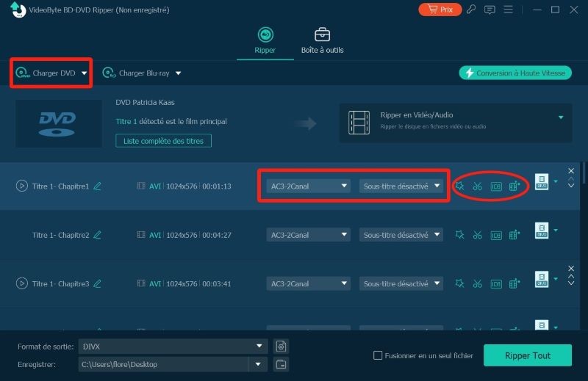Viewport: 588px width, 381px height.
Task: Switch to the Boîte à outils tab
Action: pyautogui.click(x=322, y=41)
